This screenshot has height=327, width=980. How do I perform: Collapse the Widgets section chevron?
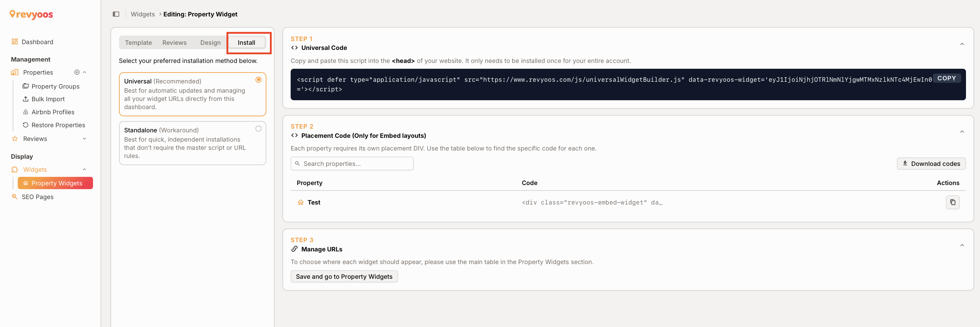tap(84, 169)
